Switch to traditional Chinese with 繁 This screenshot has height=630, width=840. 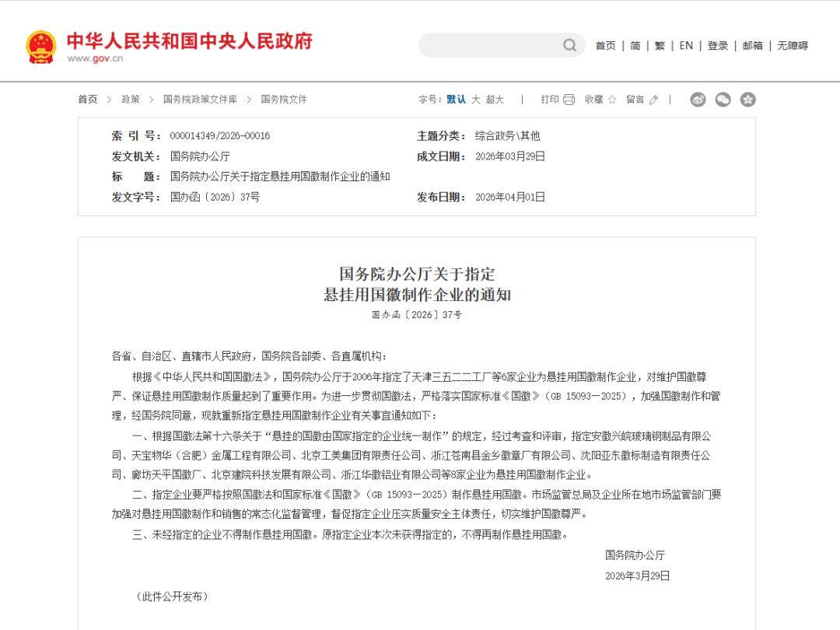click(660, 46)
